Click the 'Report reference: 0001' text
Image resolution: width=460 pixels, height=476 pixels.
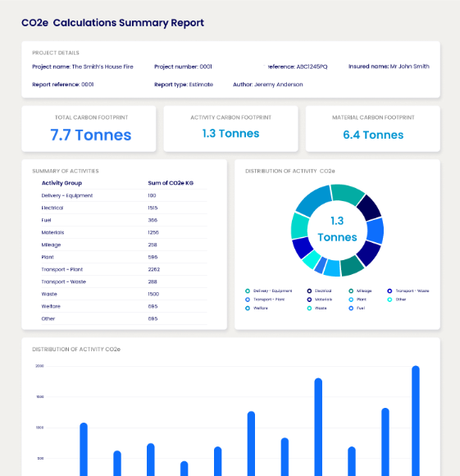(63, 85)
